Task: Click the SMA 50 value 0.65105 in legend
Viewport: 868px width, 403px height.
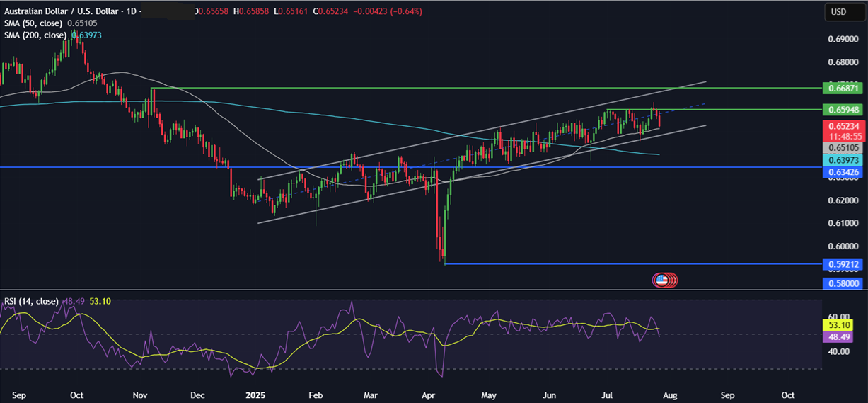Action: point(82,23)
